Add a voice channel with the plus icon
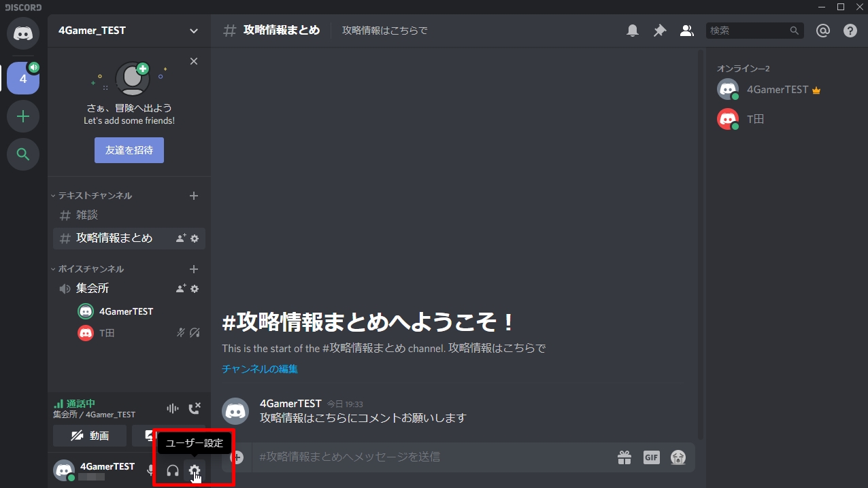The width and height of the screenshot is (868, 488). click(194, 269)
